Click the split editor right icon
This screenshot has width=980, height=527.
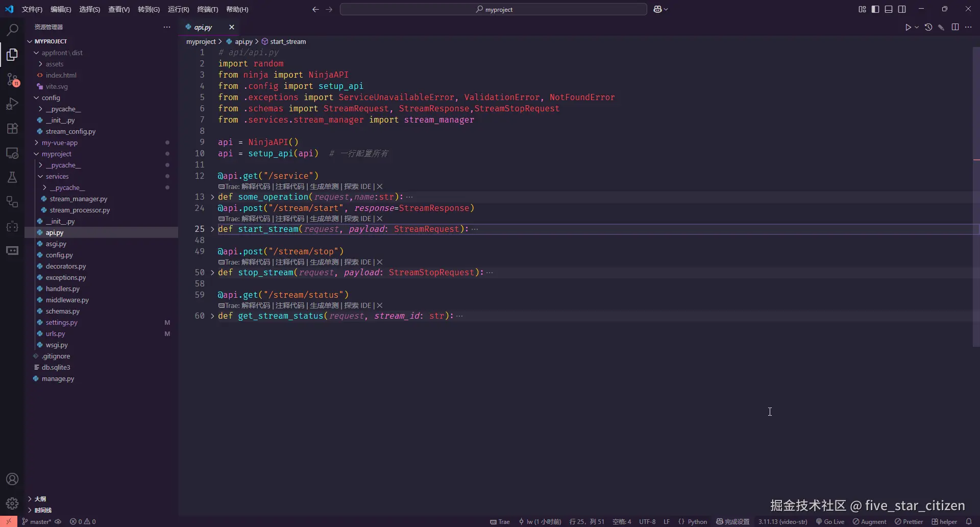pyautogui.click(x=955, y=27)
